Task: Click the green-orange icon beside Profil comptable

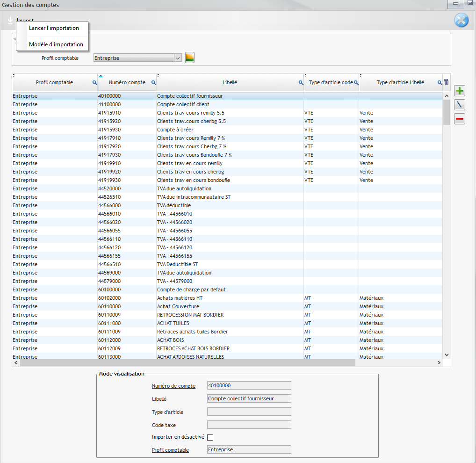Action: pyautogui.click(x=189, y=58)
